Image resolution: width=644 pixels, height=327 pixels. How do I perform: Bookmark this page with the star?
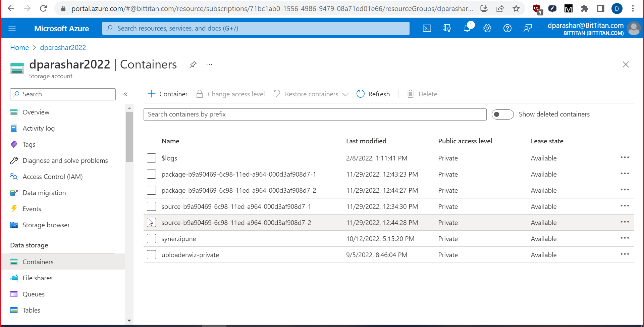pos(516,8)
